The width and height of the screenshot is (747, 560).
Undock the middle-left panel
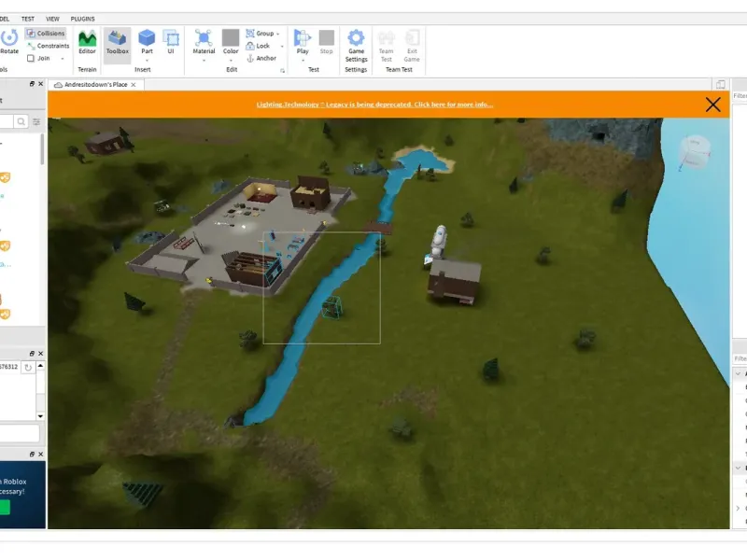click(x=32, y=354)
